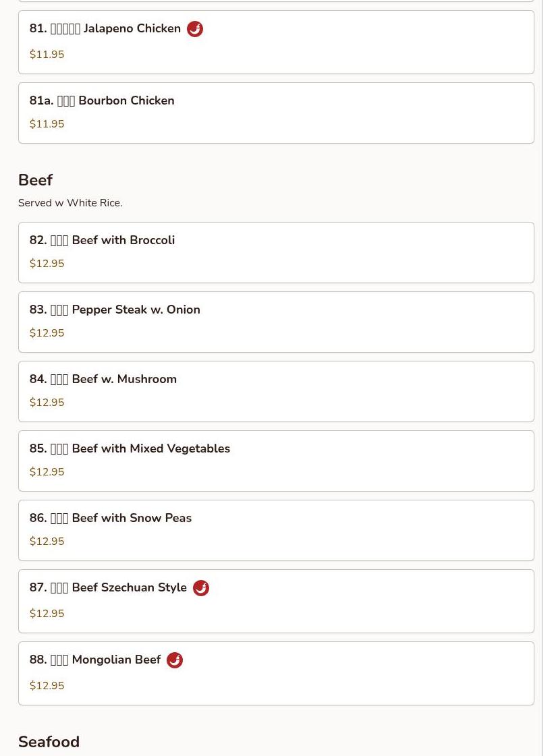Viewport: 556px width, 756px height.
Task: Click the Seafood section heading
Action: pyautogui.click(x=49, y=742)
